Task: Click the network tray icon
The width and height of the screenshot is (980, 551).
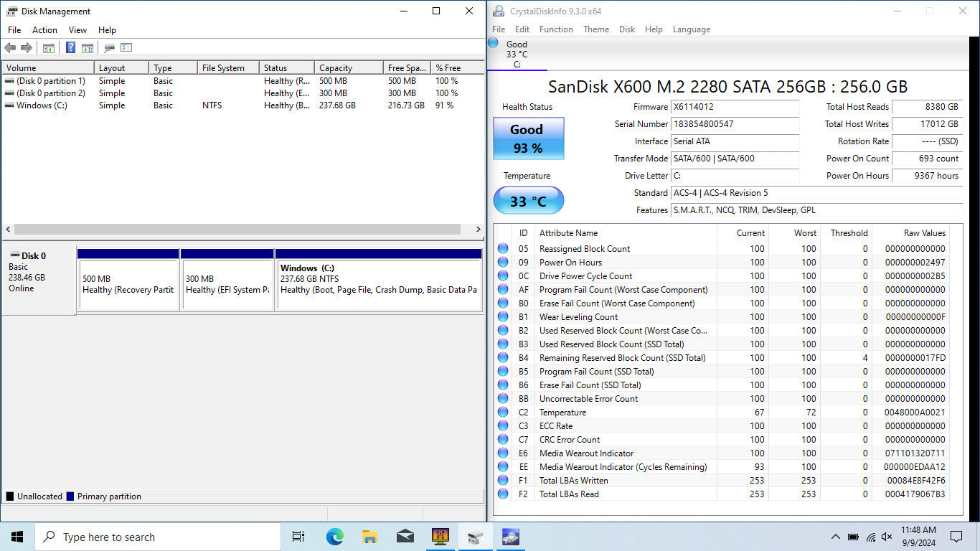Action: point(870,537)
